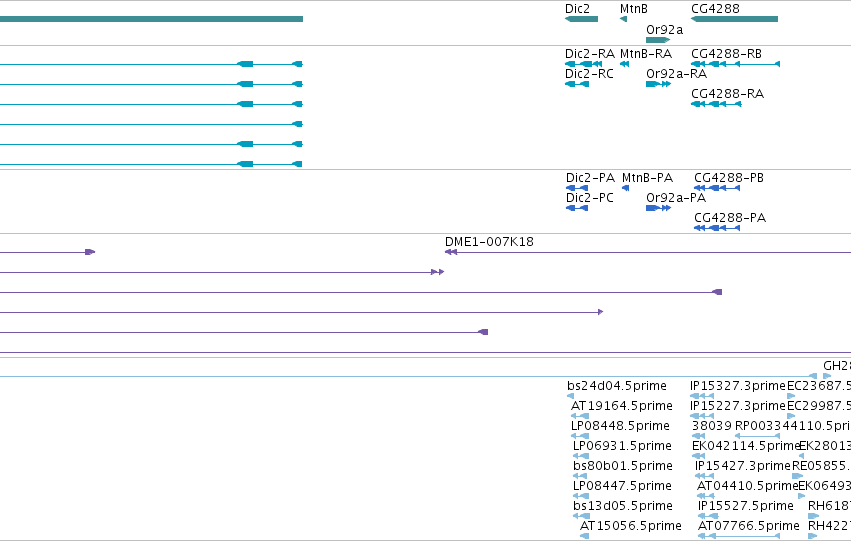Open the DME1-007K18 clone label
This screenshot has height=541, width=851.
[x=489, y=242]
